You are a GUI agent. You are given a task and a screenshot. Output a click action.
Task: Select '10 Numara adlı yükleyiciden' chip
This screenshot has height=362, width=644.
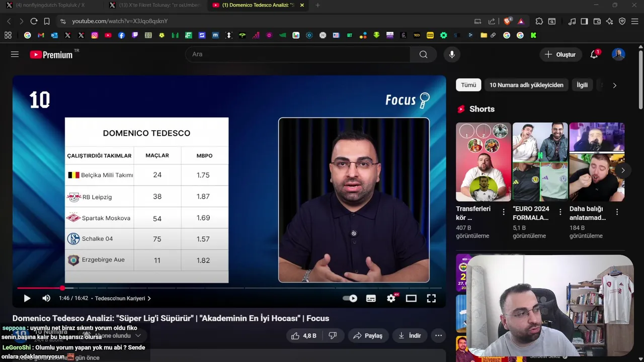526,85
